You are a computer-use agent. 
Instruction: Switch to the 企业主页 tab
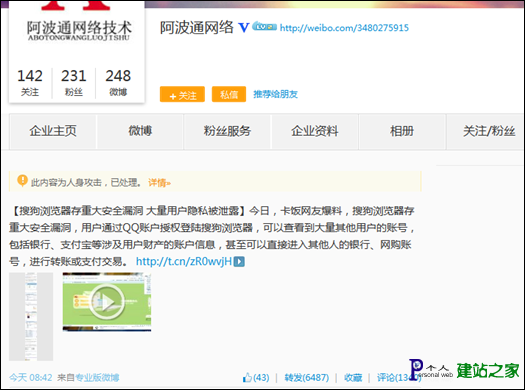tap(53, 131)
